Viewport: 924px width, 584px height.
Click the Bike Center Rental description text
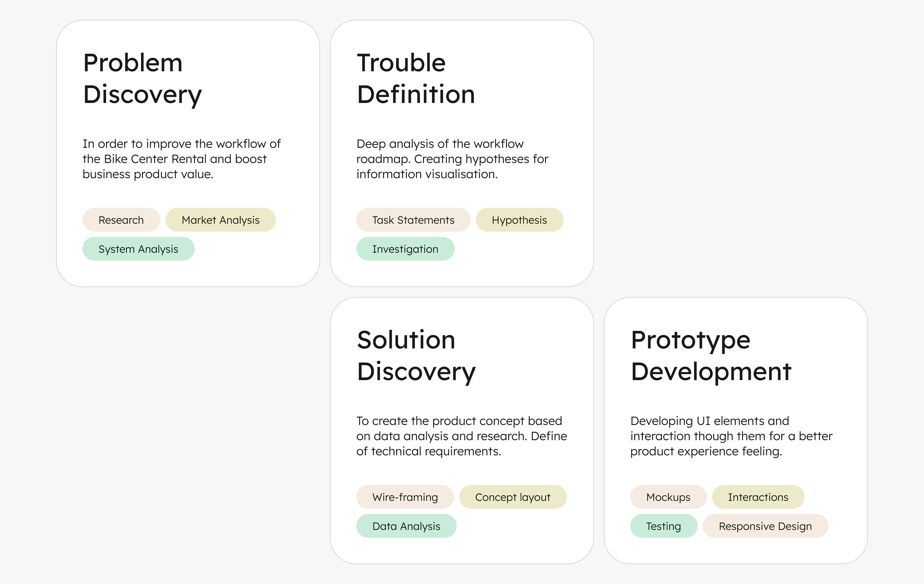(x=181, y=159)
